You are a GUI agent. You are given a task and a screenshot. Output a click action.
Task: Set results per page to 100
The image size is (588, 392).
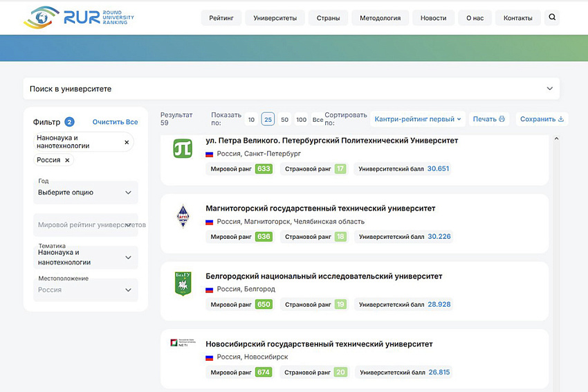point(301,119)
